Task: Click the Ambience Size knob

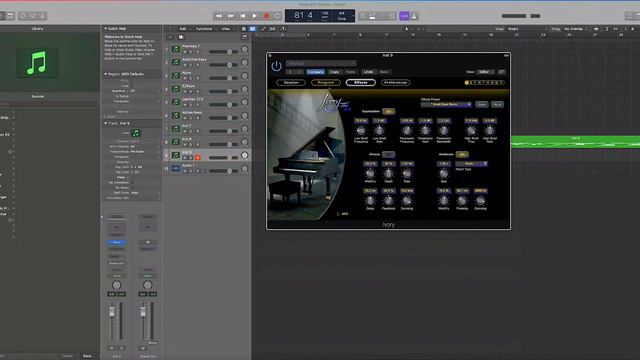Action: [x=444, y=174]
